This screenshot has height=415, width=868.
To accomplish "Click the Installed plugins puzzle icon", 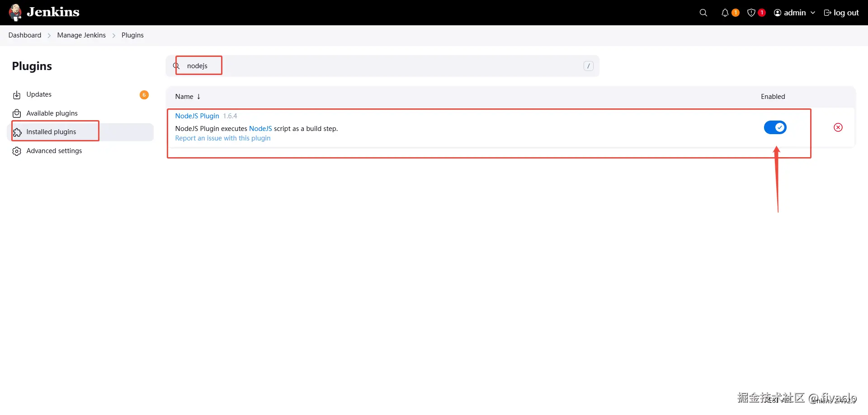I will pyautogui.click(x=17, y=132).
